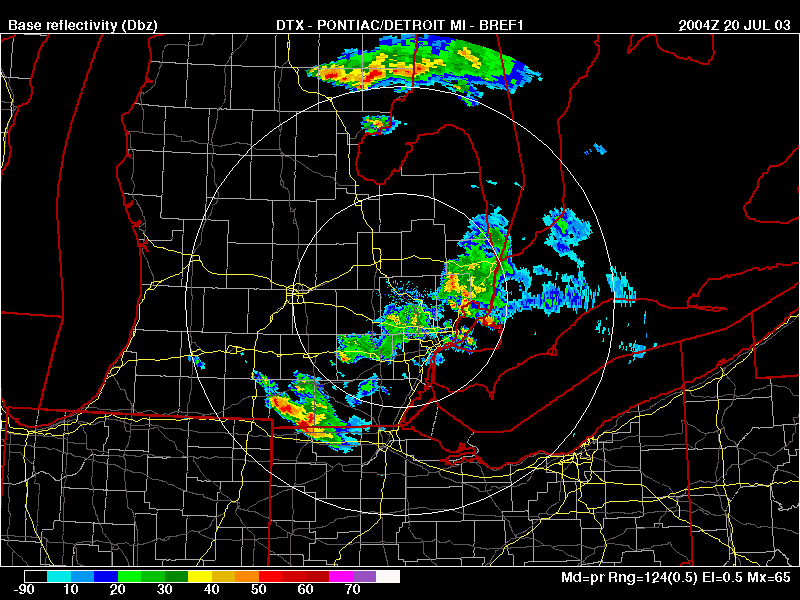Pick the dark blue legend swatch
The width and height of the screenshot is (800, 600).
tap(106, 577)
